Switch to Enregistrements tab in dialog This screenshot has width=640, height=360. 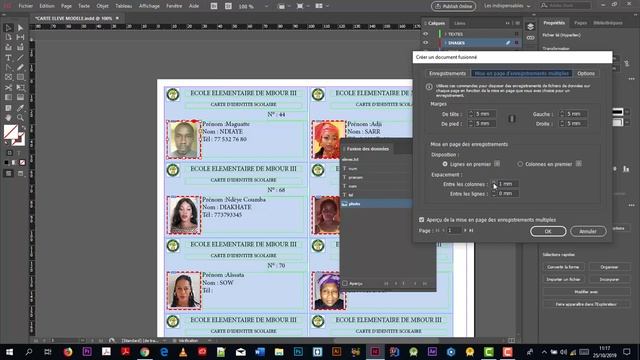447,73
